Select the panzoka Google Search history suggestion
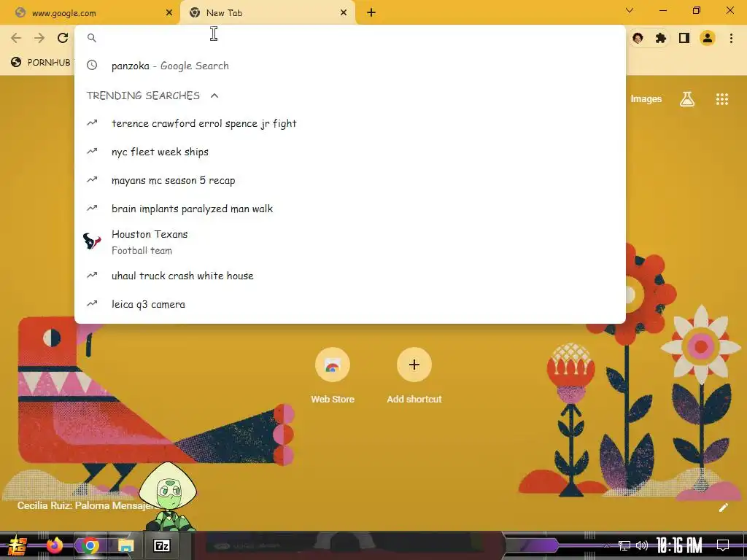 coord(349,66)
